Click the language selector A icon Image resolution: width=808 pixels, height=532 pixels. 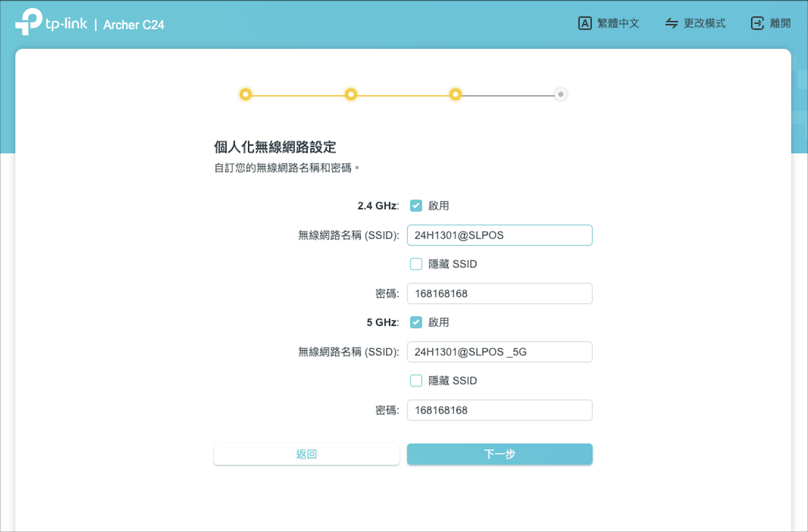click(x=585, y=23)
